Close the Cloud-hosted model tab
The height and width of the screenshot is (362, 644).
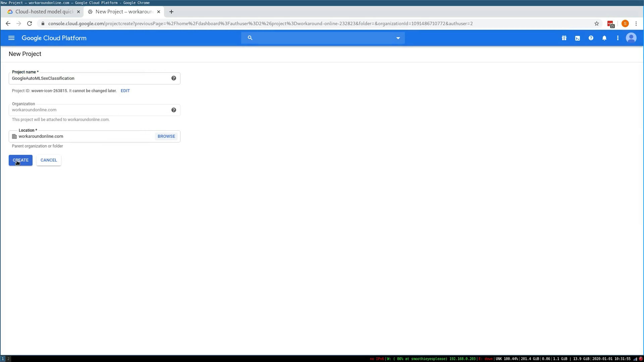click(78, 12)
